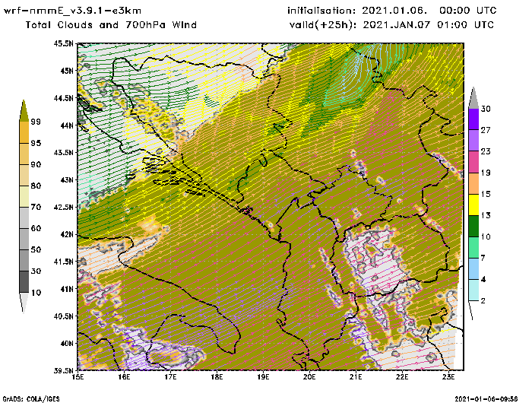Image resolution: width=532 pixels, height=403 pixels.
Task: Click the title 'Total Clouds and 700hPa Wind'
Action: pos(111,25)
